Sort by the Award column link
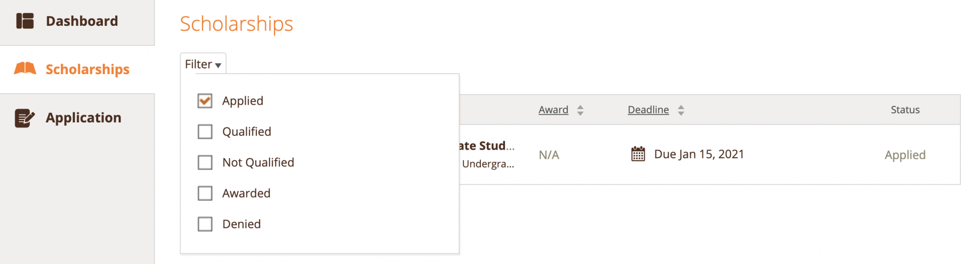This screenshot has width=980, height=264. [553, 110]
